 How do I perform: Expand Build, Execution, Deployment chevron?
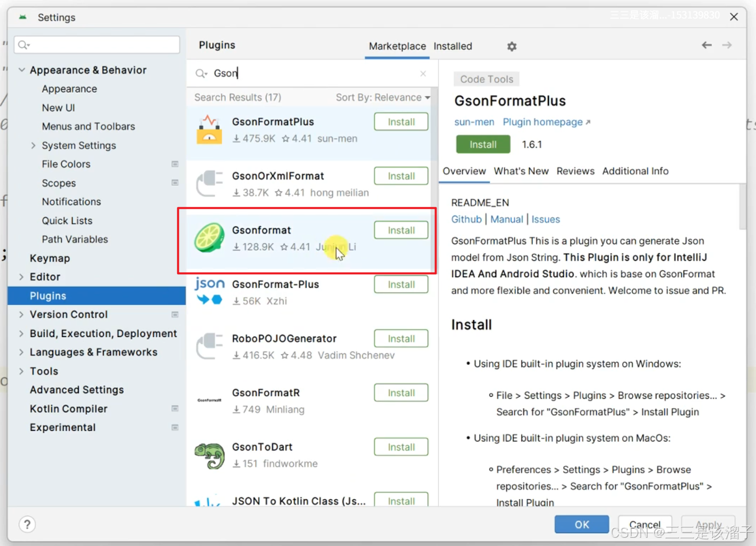pos(21,333)
